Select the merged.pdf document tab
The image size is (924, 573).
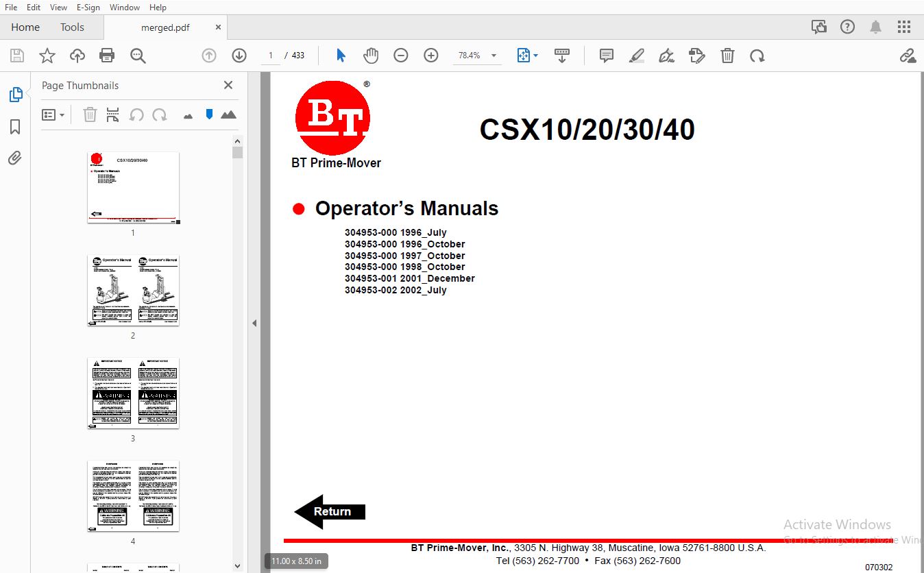point(165,27)
